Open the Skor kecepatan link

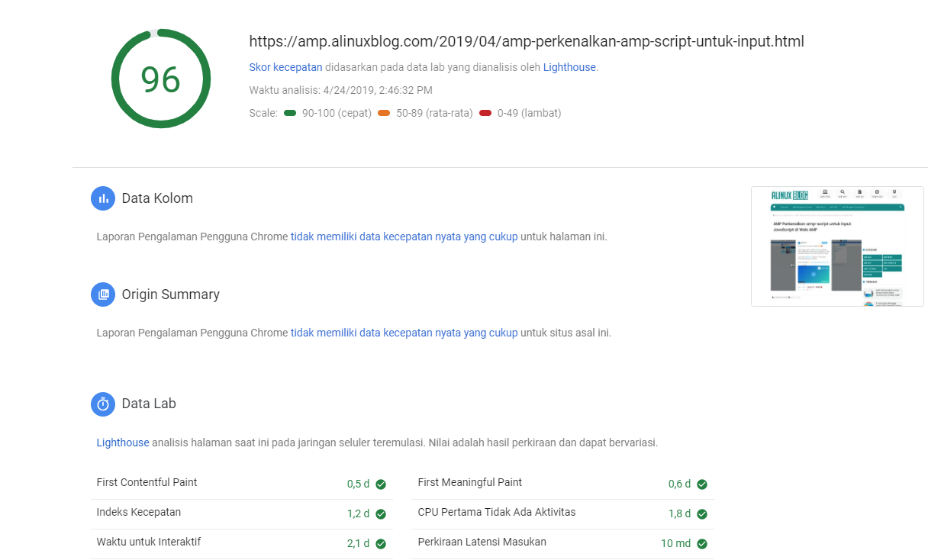click(285, 67)
